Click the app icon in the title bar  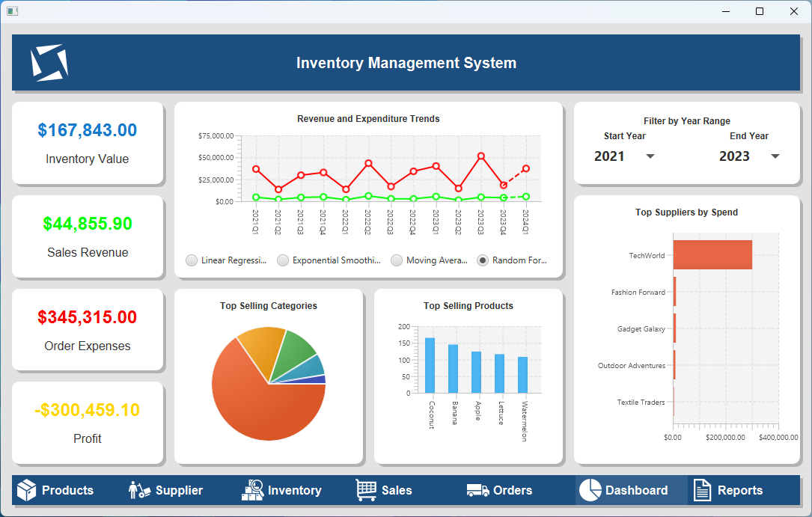(12, 11)
